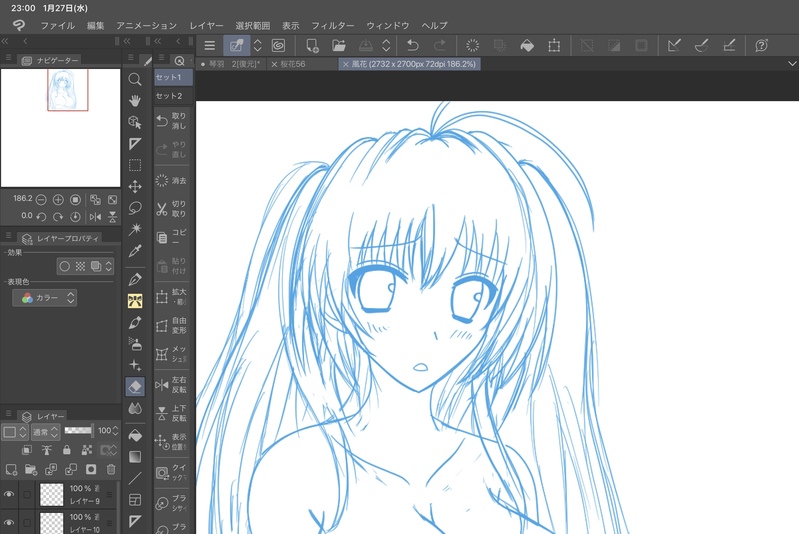Click the New document icon

click(312, 45)
